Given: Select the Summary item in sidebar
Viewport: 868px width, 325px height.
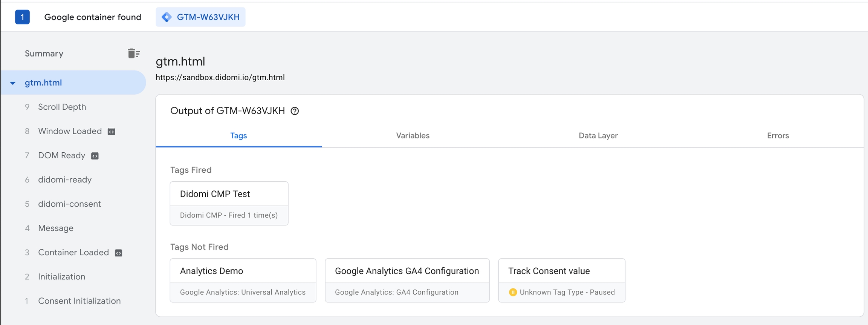Looking at the screenshot, I should click(44, 54).
